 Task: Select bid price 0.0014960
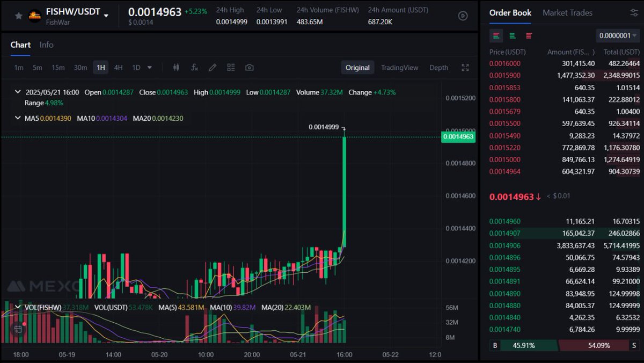pyautogui.click(x=505, y=221)
